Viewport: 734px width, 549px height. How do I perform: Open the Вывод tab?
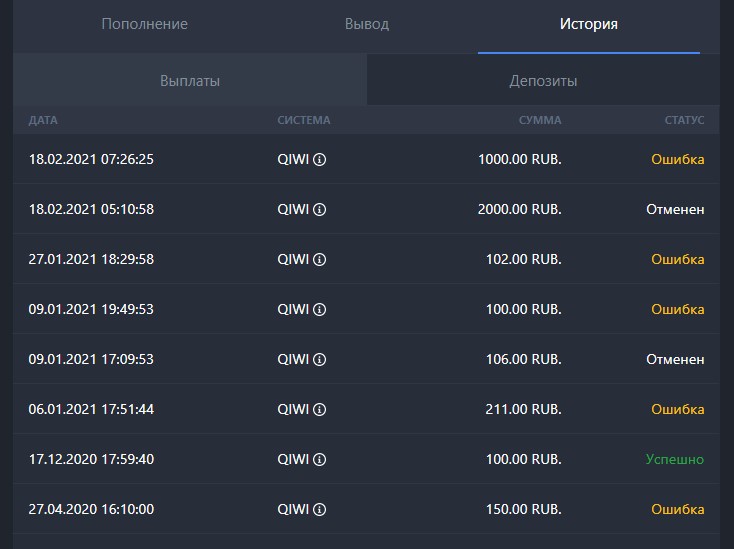tap(367, 24)
